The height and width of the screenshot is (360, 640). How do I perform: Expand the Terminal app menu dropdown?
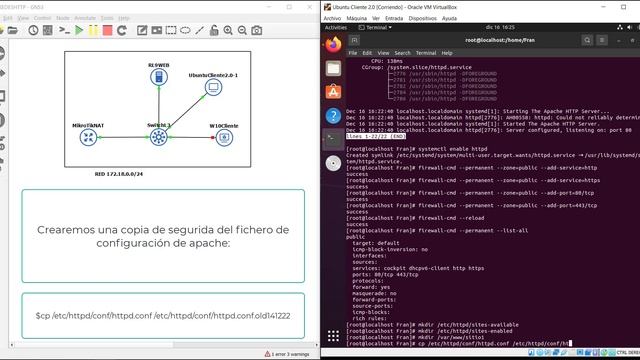pos(375,27)
